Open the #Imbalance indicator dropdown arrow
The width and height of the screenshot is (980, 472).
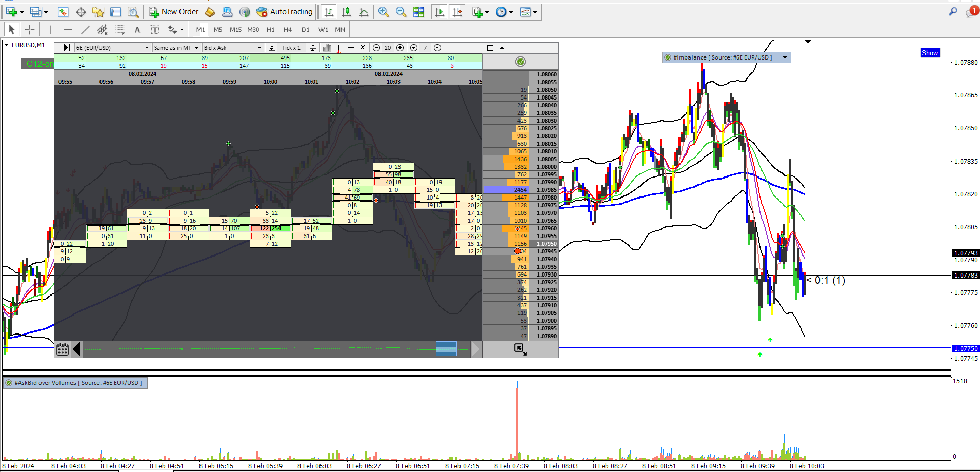coord(785,57)
